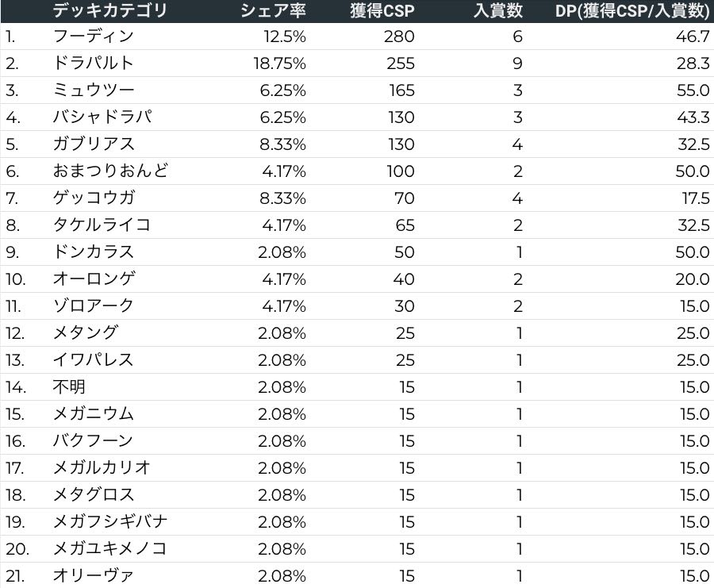
Task: Select the ガブリアス deck name
Action: [x=93, y=144]
